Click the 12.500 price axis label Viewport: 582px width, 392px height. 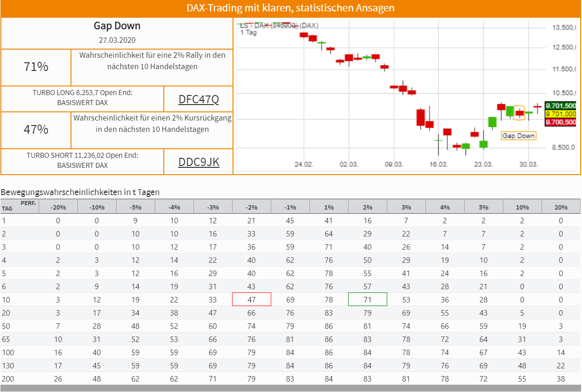point(564,47)
